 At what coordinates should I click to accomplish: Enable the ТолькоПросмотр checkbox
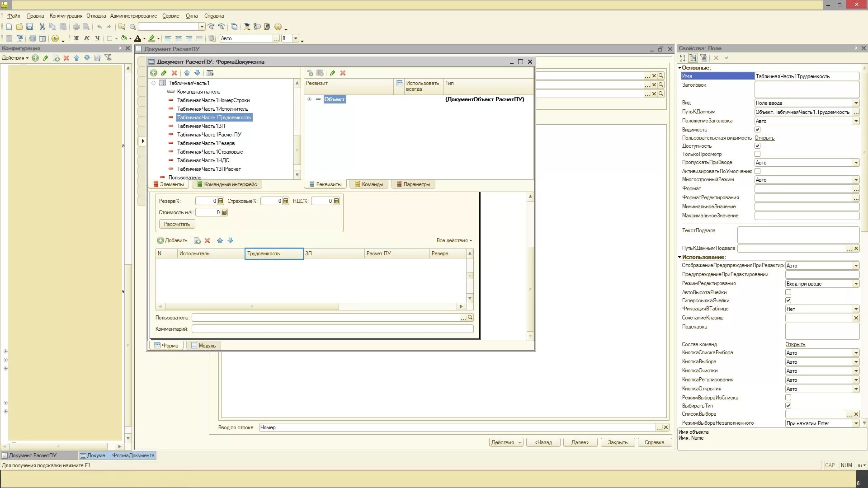pyautogui.click(x=757, y=154)
